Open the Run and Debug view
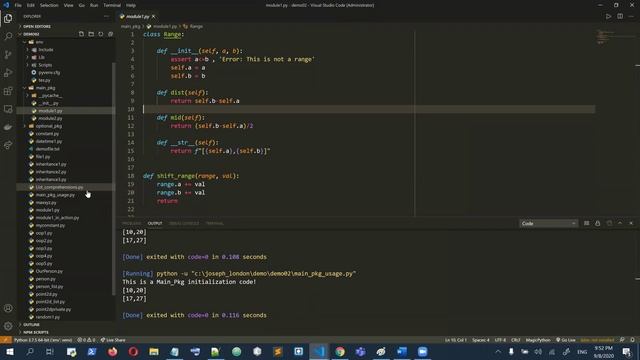 point(8,73)
